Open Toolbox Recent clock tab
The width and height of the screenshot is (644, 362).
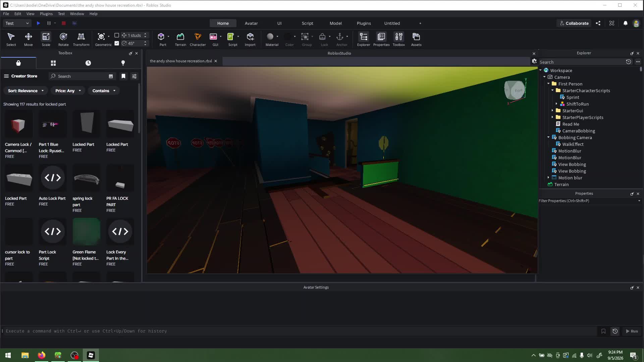(x=88, y=63)
